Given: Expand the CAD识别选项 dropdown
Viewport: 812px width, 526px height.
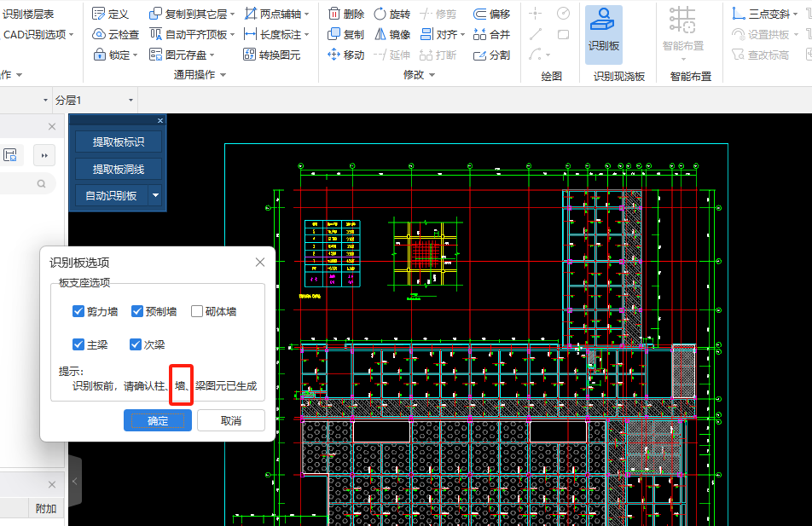Looking at the screenshot, I should click(x=72, y=35).
